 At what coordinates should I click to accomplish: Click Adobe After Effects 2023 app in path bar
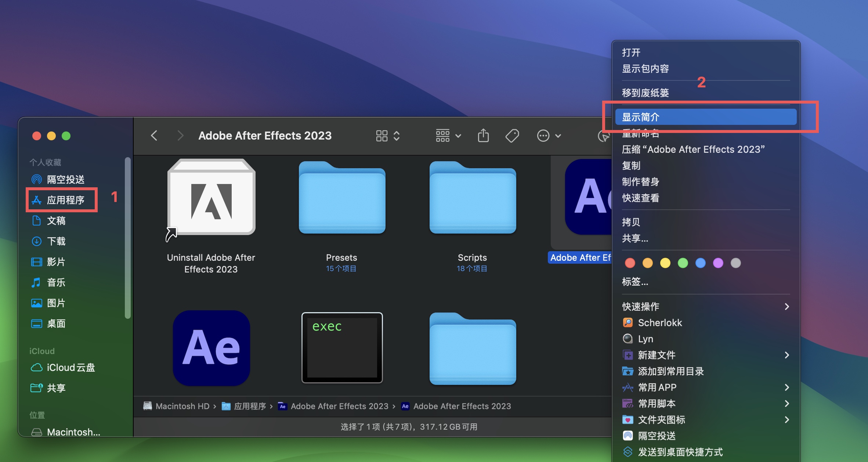tap(456, 406)
